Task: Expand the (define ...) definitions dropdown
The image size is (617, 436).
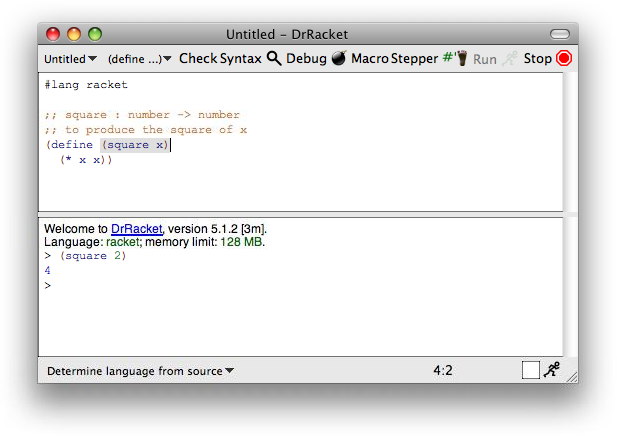Action: (x=140, y=59)
